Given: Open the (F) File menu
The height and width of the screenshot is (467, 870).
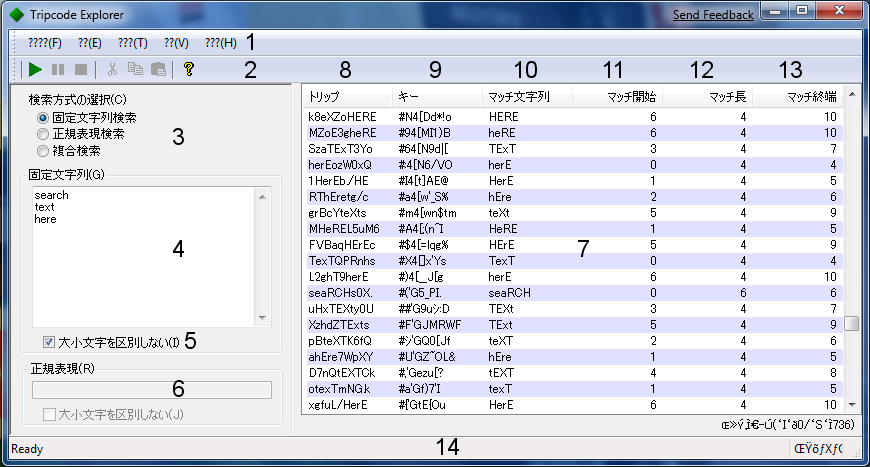Looking at the screenshot, I should [45, 43].
